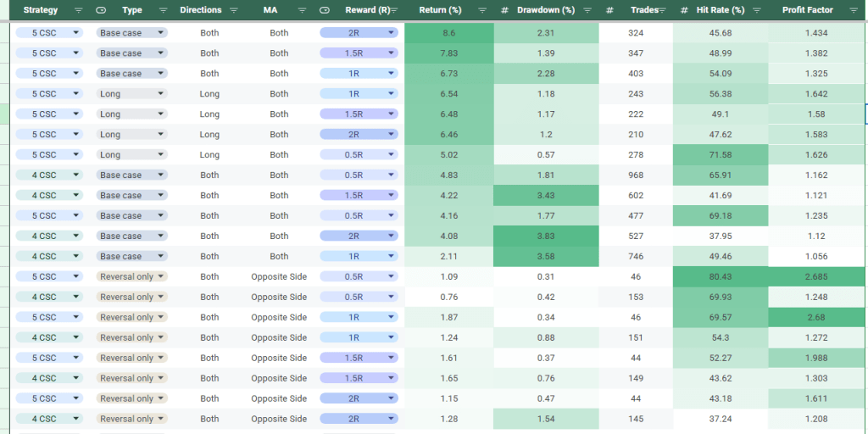Image resolution: width=868 pixels, height=434 pixels.
Task: Click the Type column filter icon
Action: pyautogui.click(x=162, y=10)
